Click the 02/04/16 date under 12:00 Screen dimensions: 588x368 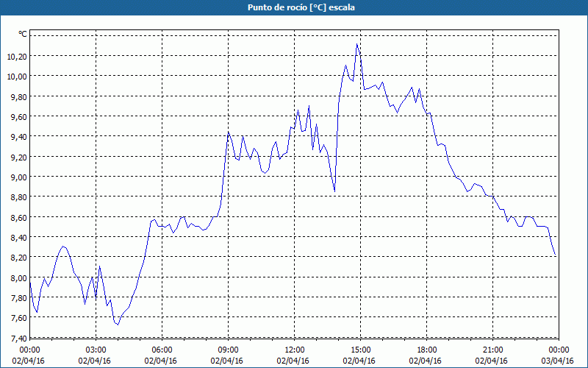coord(293,361)
